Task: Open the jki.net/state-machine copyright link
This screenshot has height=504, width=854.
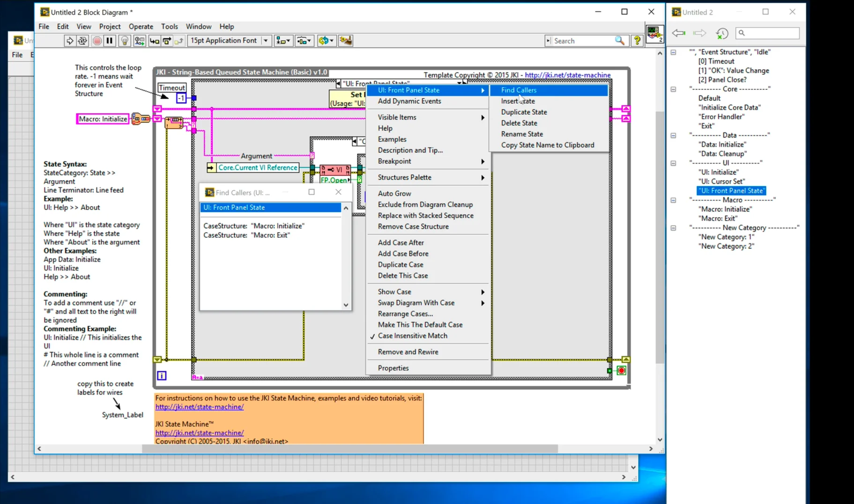Action: tap(567, 75)
